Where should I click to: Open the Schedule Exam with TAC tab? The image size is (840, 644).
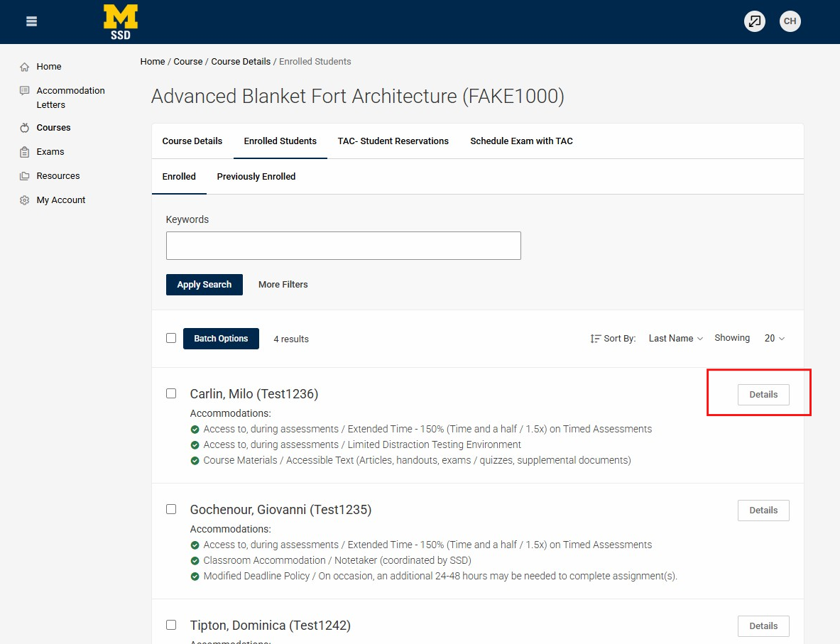[521, 141]
